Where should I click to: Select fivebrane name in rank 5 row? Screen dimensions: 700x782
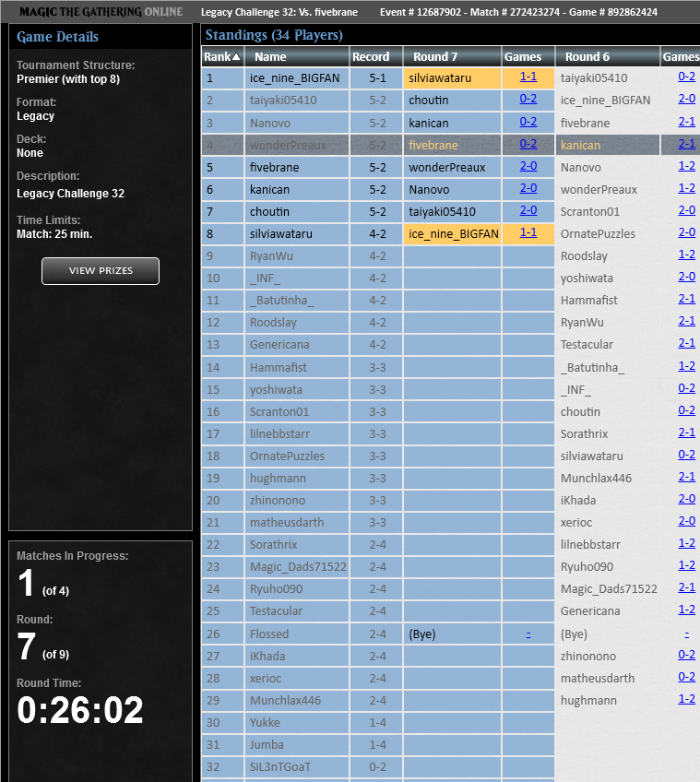point(275,168)
